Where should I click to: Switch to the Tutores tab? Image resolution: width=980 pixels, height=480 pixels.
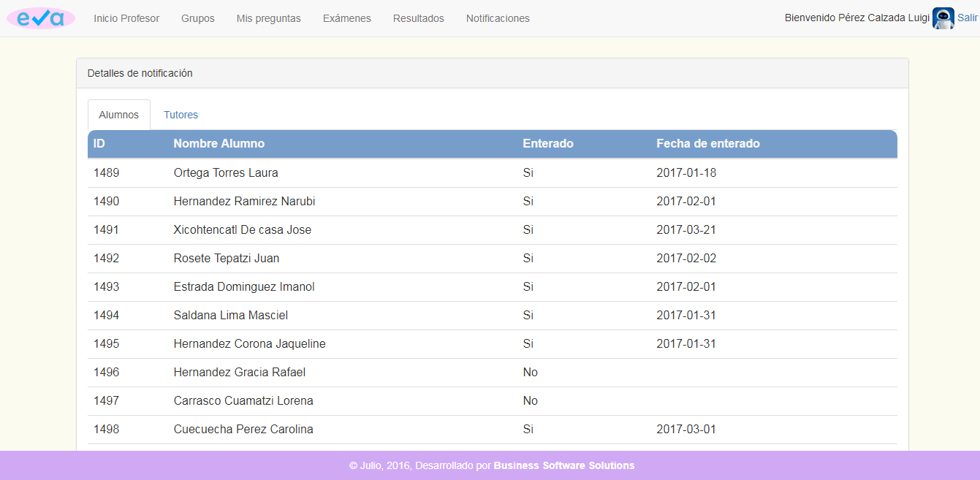[x=181, y=115]
